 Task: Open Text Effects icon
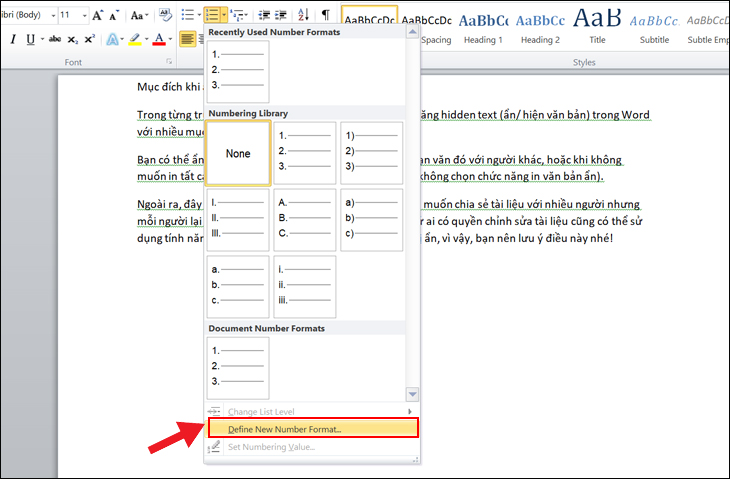[x=112, y=40]
